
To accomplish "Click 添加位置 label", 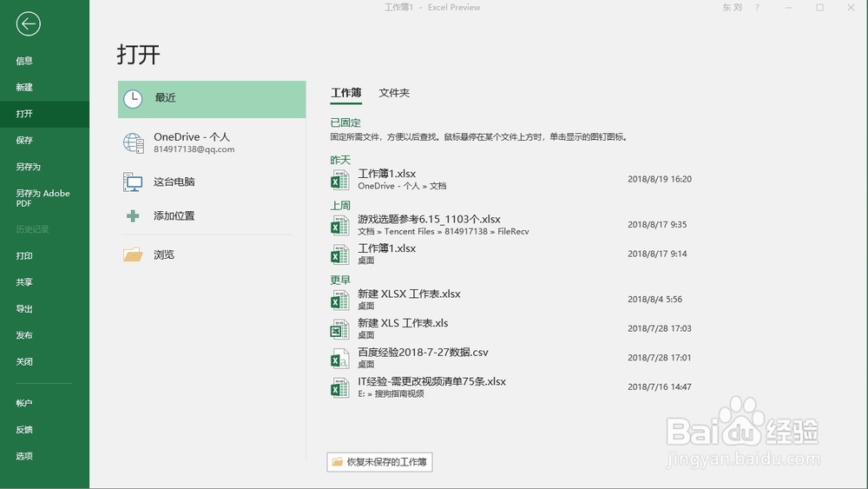I will coord(174,216).
